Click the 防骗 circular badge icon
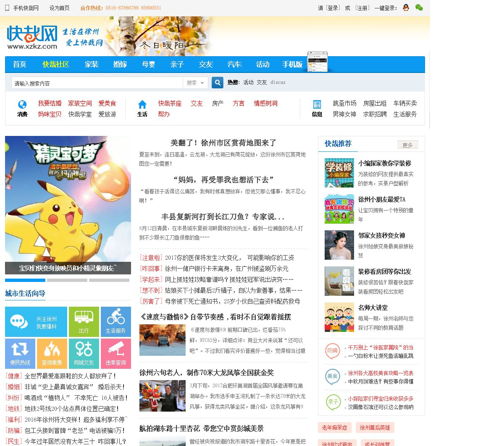 pos(333,351)
